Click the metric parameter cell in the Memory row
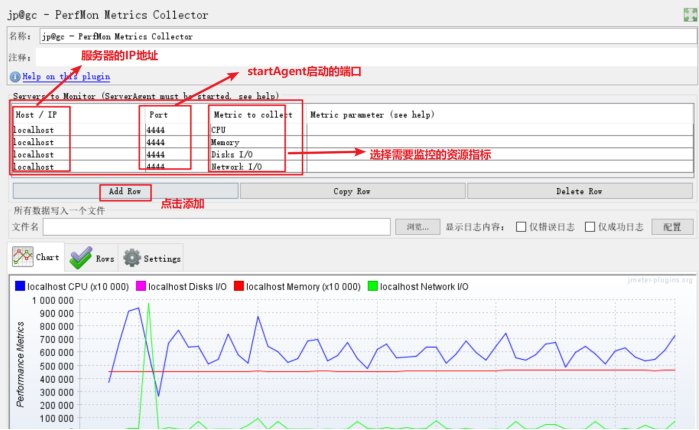 click(500, 142)
